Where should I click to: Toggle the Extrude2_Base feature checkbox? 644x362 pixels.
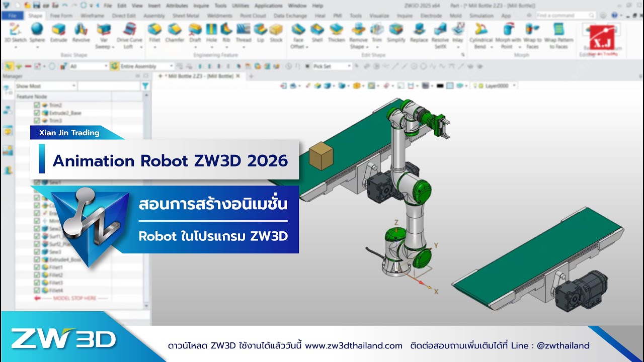tap(37, 113)
